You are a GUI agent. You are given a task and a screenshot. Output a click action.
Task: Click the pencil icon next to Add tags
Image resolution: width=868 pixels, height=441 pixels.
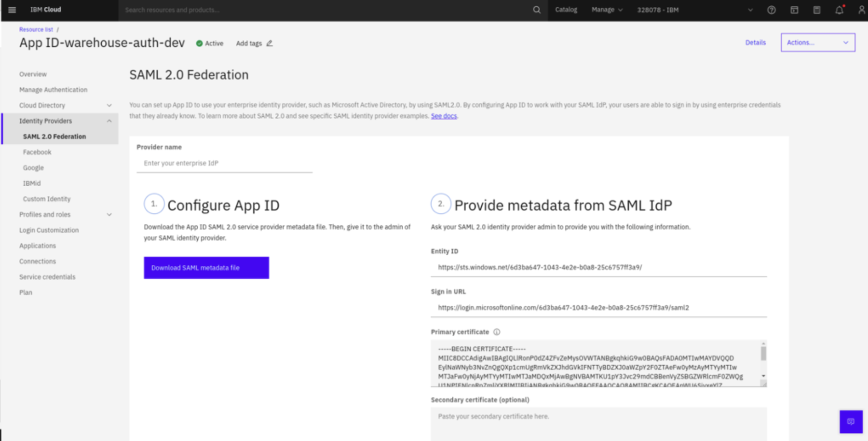click(x=270, y=43)
